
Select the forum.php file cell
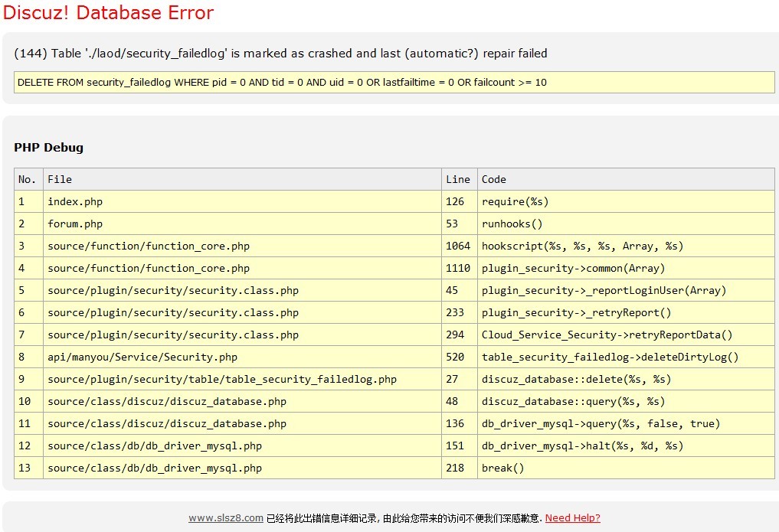[243, 224]
